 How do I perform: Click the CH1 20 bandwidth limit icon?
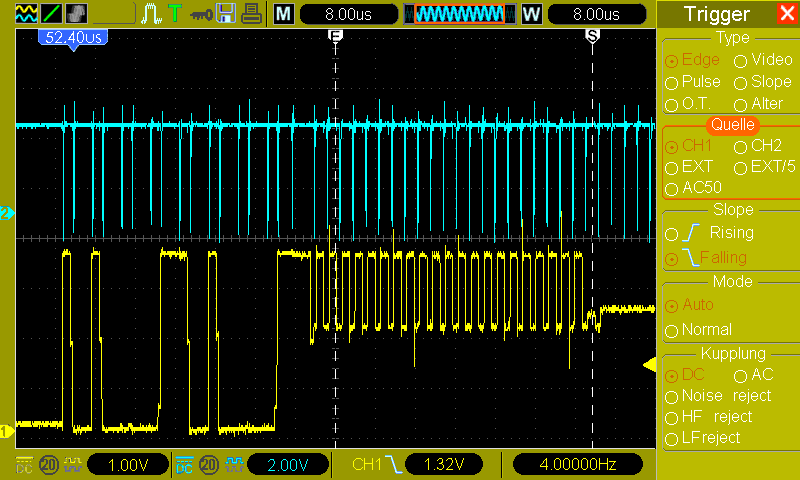[49, 464]
